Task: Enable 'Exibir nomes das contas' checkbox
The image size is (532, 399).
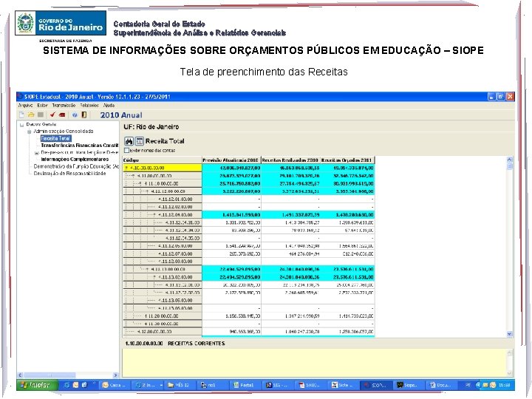Action: coord(127,150)
